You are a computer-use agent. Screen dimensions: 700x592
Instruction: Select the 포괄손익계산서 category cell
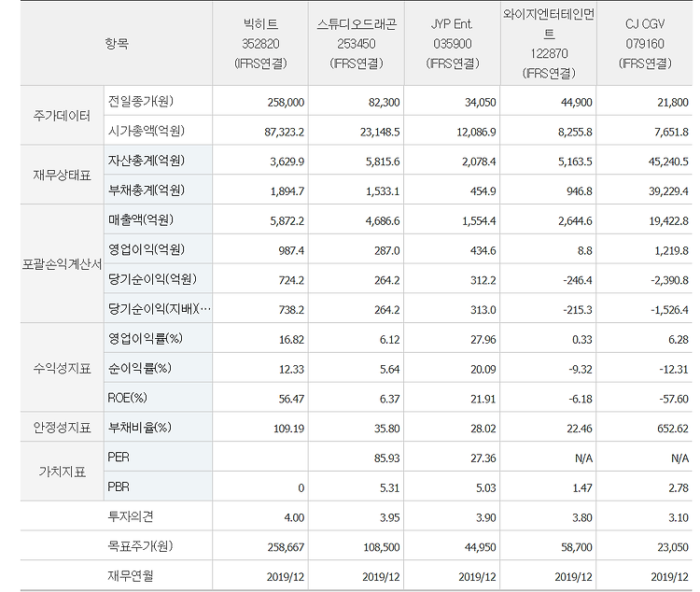click(62, 264)
